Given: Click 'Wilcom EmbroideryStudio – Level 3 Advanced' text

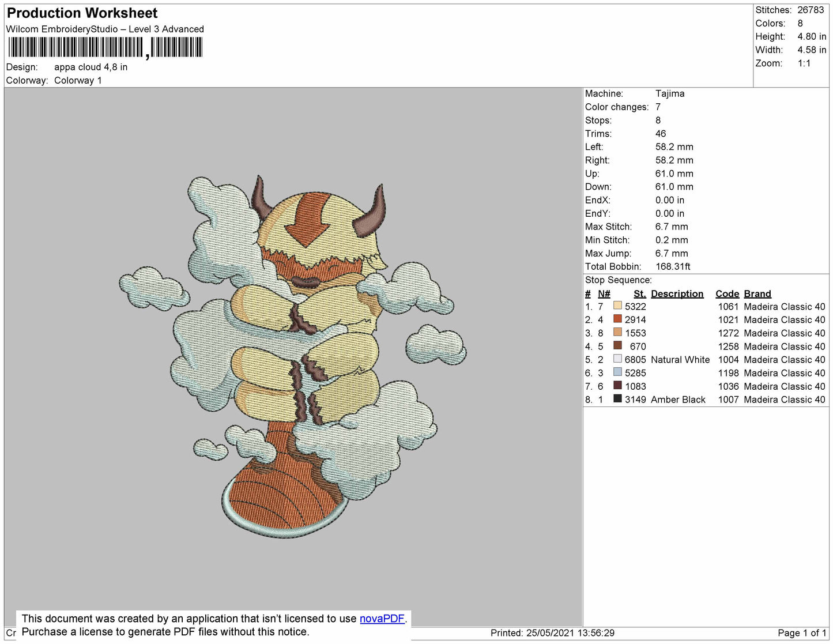Looking at the screenshot, I should [105, 29].
